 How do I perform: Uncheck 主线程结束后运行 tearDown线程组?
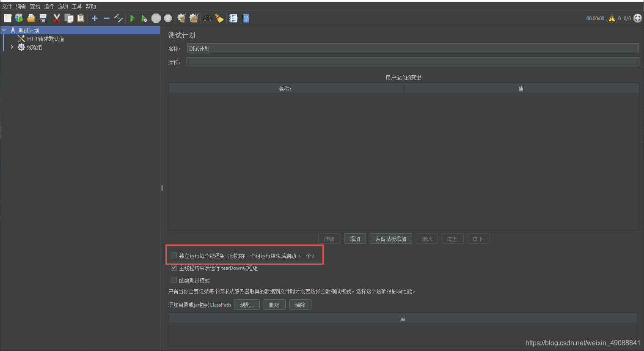(x=173, y=268)
